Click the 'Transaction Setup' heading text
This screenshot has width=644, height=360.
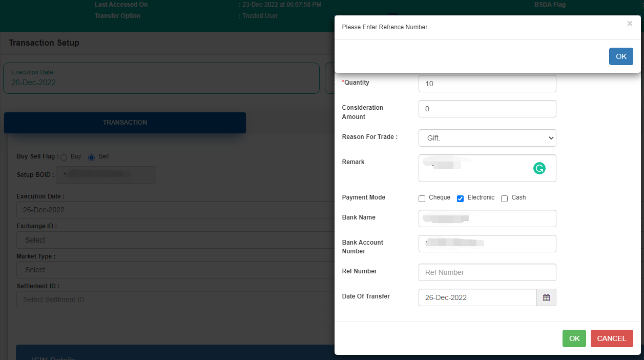44,43
